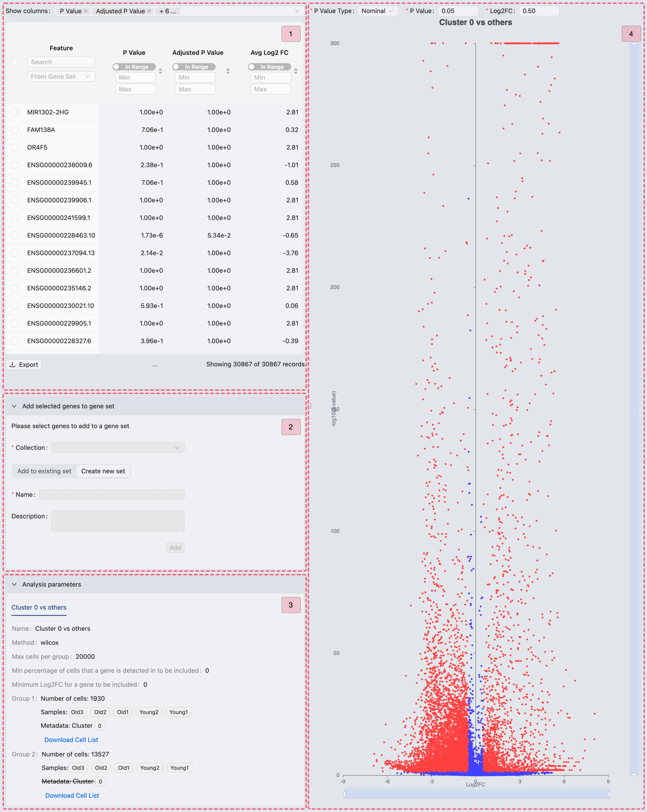647x812 pixels.
Task: Click the Feature search field
Action: pyautogui.click(x=61, y=62)
